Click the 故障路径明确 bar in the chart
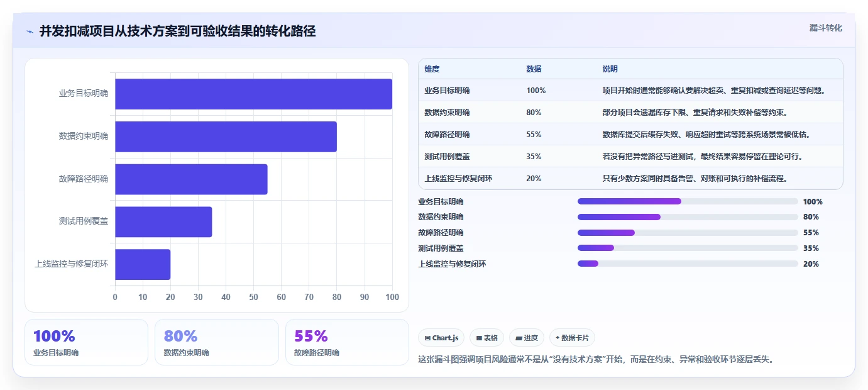This screenshot has height=390, width=868. (191, 179)
